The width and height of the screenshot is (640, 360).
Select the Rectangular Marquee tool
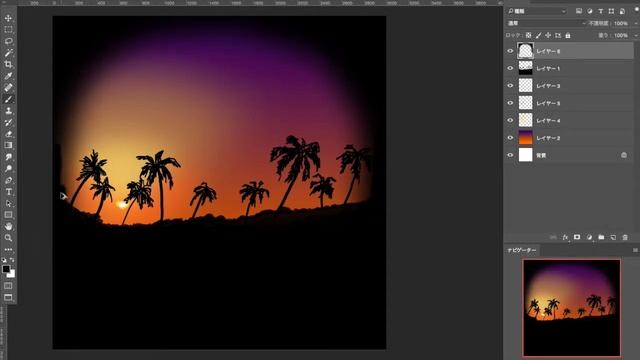[8, 30]
